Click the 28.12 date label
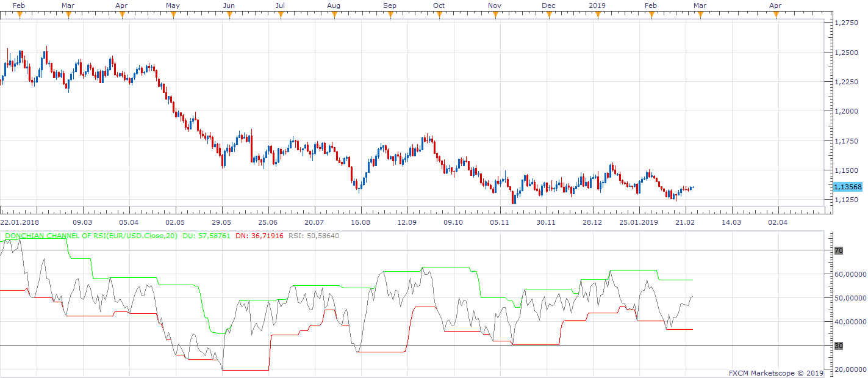Screen dimensions: 868x378 point(592,222)
